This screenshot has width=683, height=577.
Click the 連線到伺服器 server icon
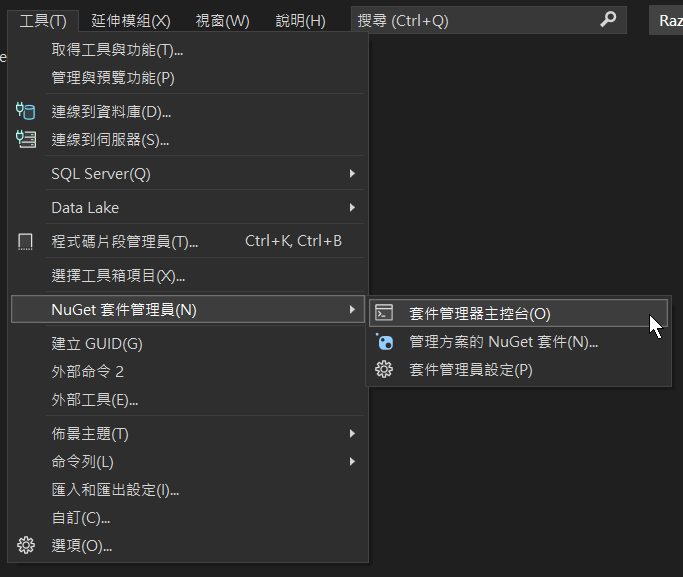[26, 140]
